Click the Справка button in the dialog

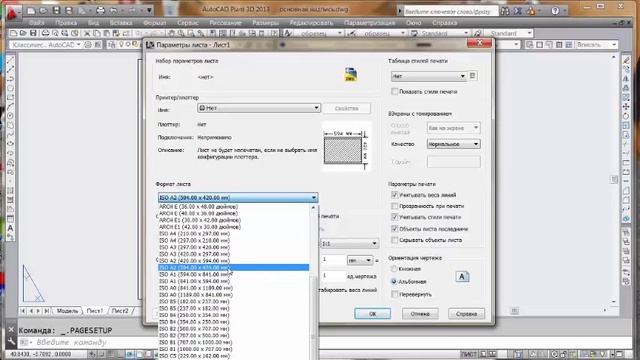click(x=467, y=314)
